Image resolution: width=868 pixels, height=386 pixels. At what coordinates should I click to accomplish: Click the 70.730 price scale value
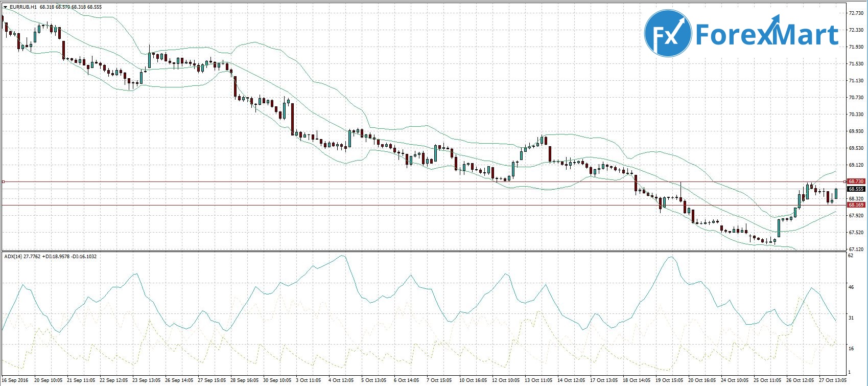click(x=856, y=97)
